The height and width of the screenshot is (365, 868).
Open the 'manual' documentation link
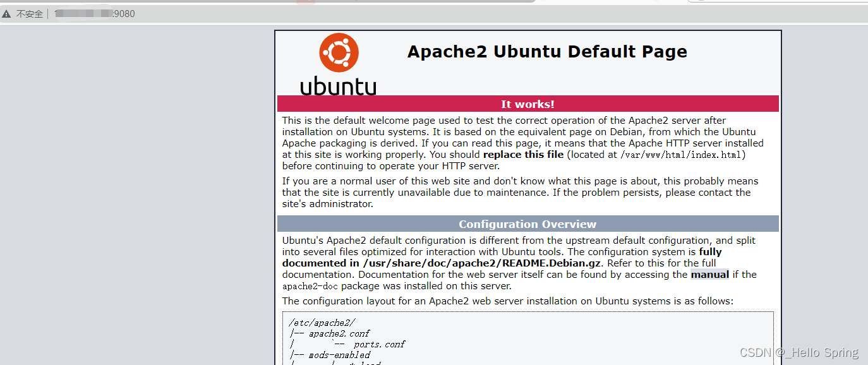709,275
